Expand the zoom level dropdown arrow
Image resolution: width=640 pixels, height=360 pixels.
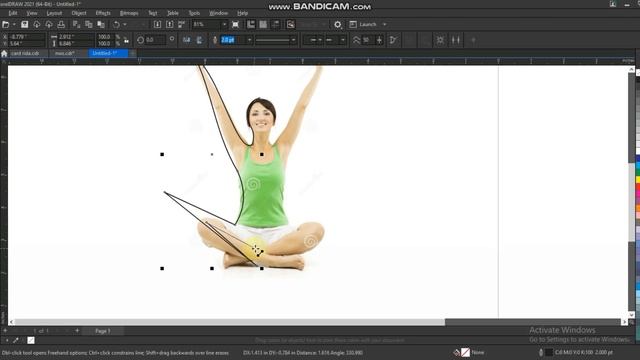[224, 24]
